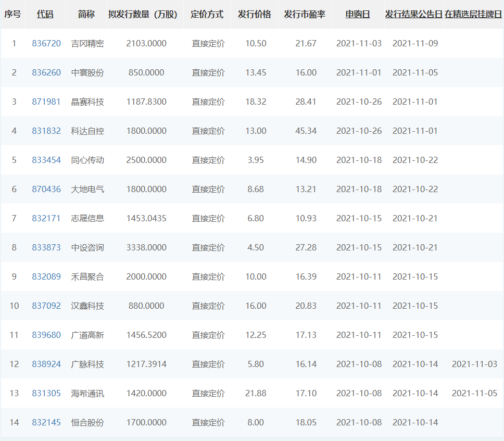The height and width of the screenshot is (441, 504).
Task: Click the 在精选层挂牌日 column header
Action: coord(474,15)
